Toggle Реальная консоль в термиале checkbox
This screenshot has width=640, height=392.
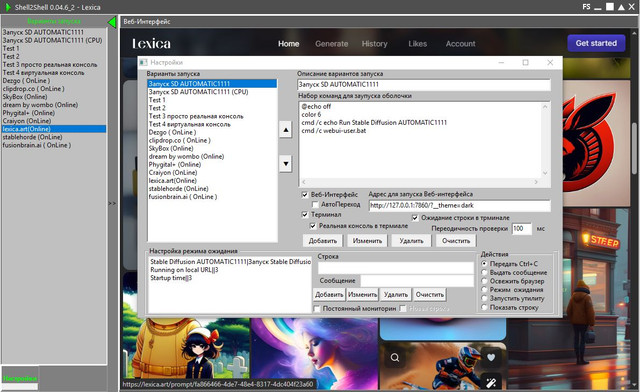pos(313,226)
